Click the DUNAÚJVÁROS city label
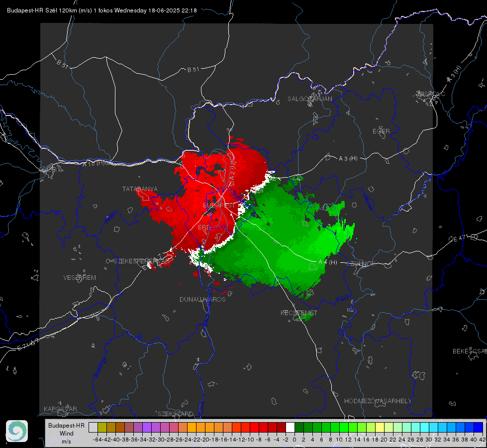The image size is (487, 448). [x=202, y=299]
